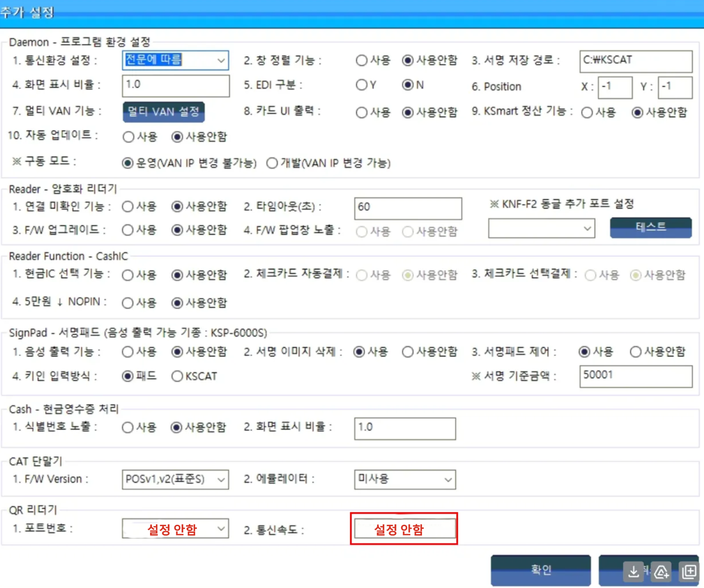Select 사용안함 for 5만원 NOPIN
This screenshot has height=588, width=704.
point(199,303)
